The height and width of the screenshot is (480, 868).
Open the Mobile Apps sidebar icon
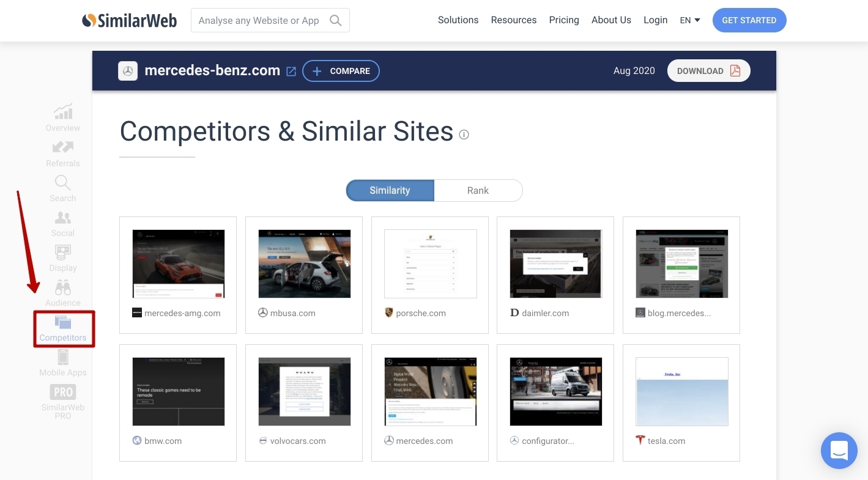click(63, 357)
